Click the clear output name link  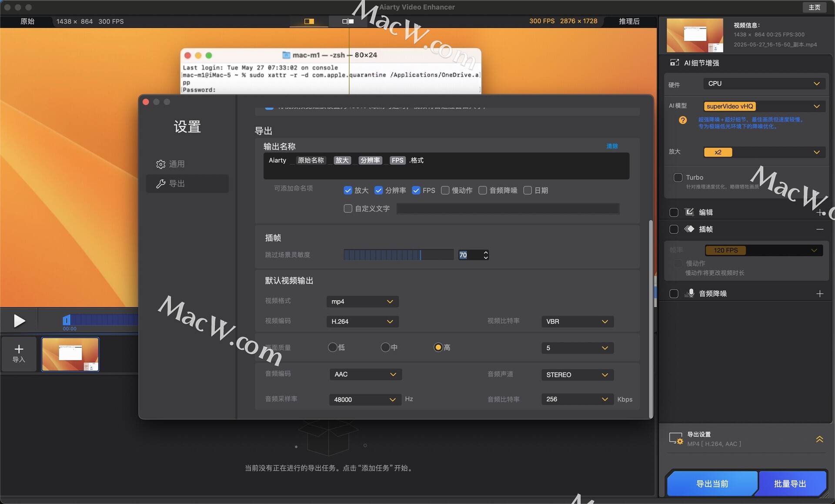(612, 146)
